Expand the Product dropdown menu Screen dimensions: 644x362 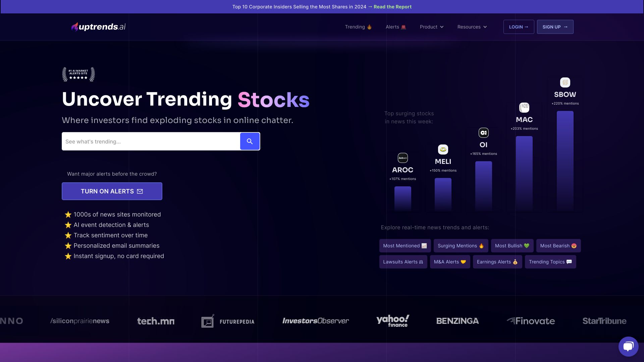(x=431, y=27)
